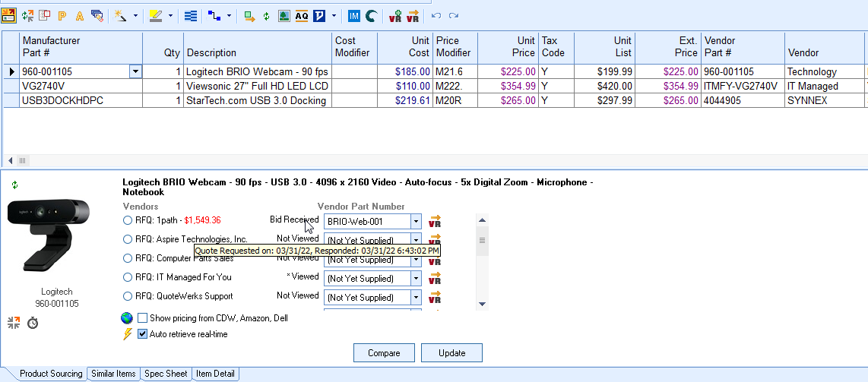
Task: Open the BRIO-Web-001 vendor part number dropdown
Action: pyautogui.click(x=415, y=222)
